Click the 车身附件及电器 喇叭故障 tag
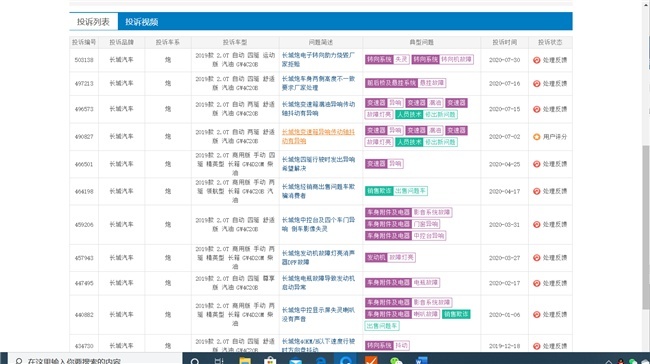Viewport: 650px width, 364px height. (x=402, y=314)
